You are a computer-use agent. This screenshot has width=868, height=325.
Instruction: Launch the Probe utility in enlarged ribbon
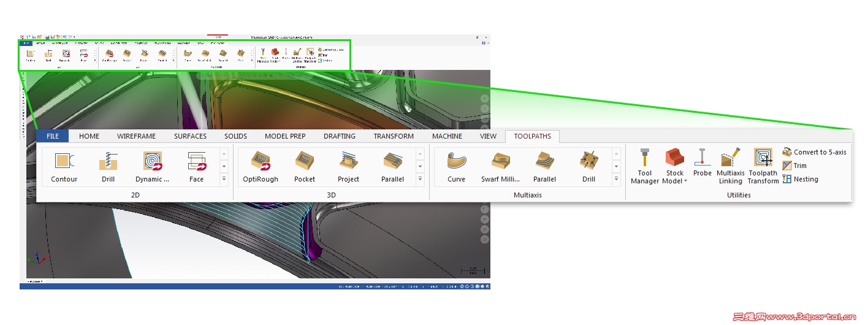702,162
